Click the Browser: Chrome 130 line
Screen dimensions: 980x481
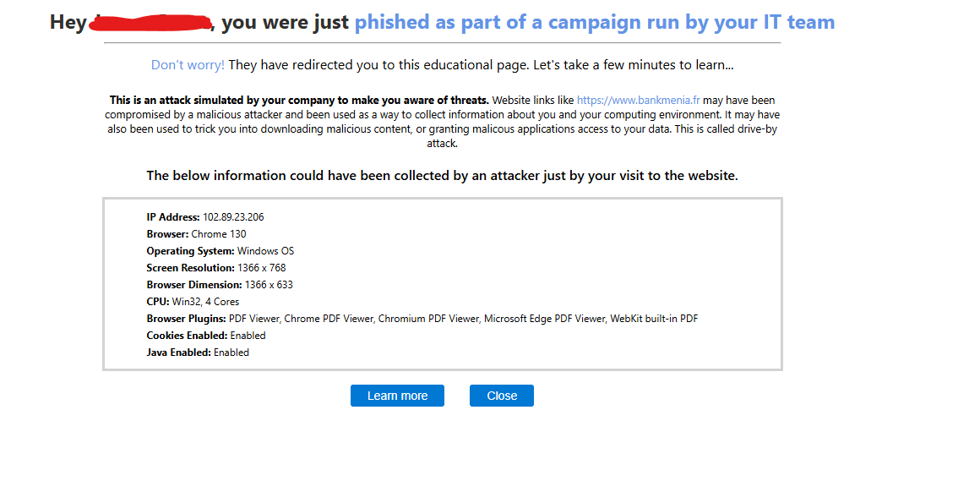coord(196,234)
